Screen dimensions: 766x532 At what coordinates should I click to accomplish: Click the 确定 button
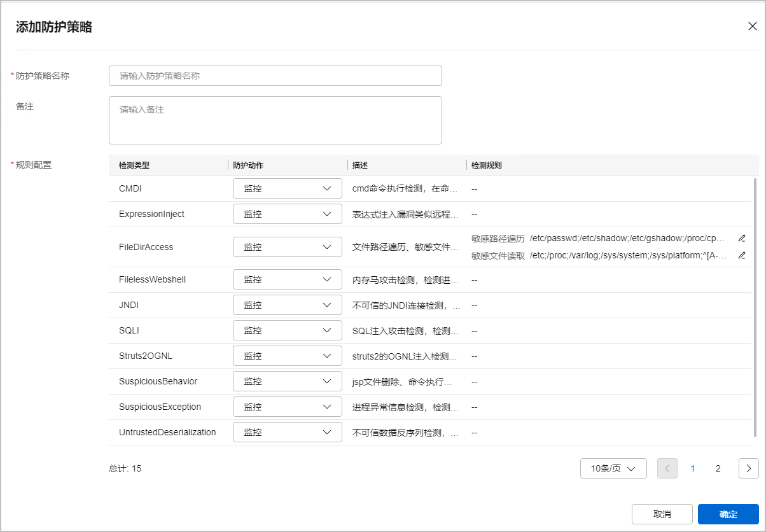728,514
